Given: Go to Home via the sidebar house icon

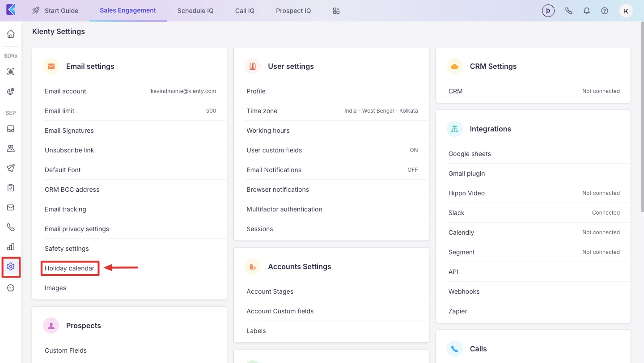Looking at the screenshot, I should tap(11, 34).
